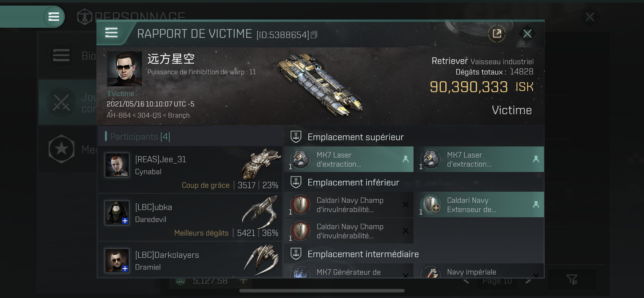Click the Emplacement supérieur slot icon

pos(296,137)
